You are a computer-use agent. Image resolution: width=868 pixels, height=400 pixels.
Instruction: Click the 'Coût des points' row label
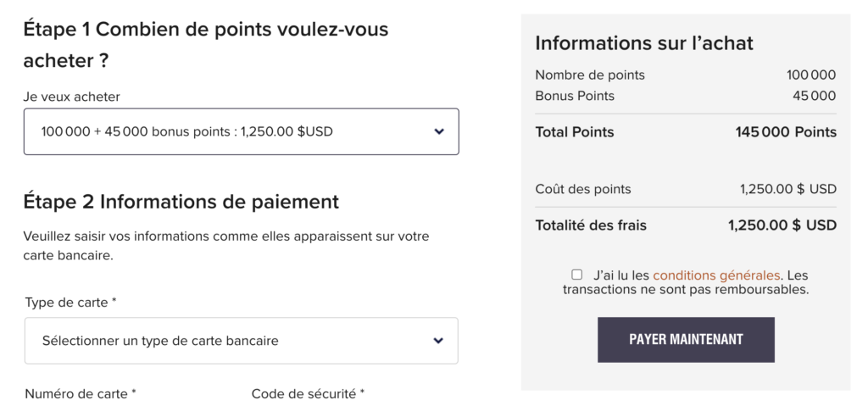click(583, 189)
